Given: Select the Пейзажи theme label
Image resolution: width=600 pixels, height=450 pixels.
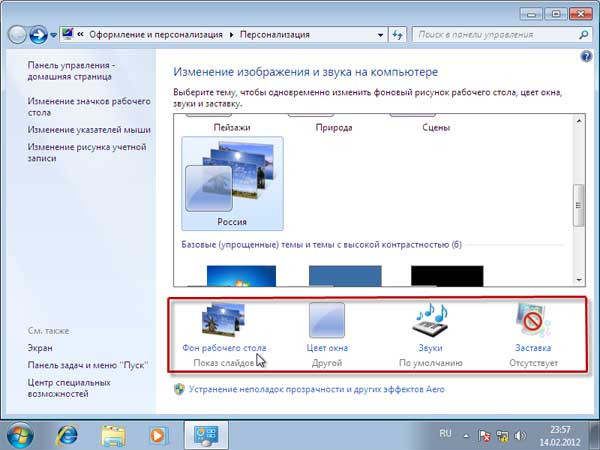Looking at the screenshot, I should [x=232, y=127].
